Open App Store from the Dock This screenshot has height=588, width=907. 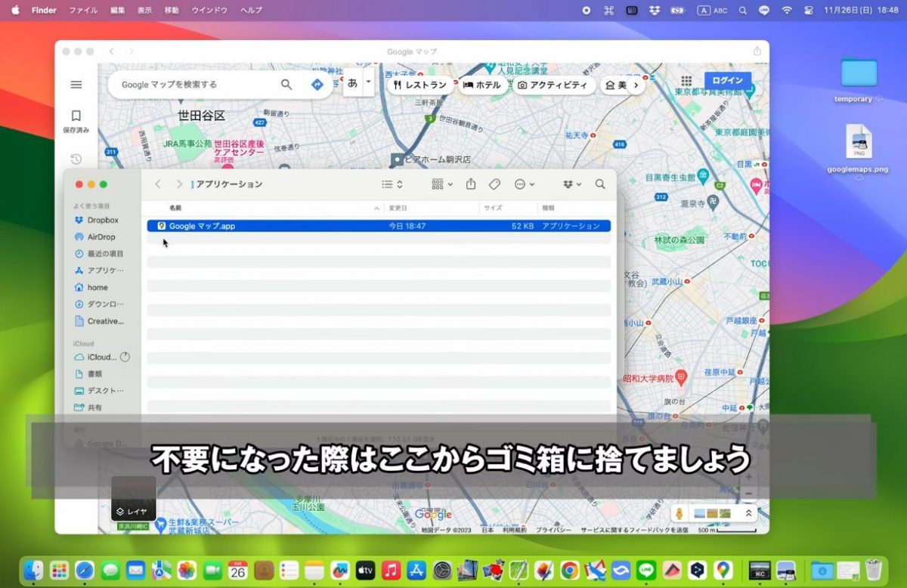[416, 571]
